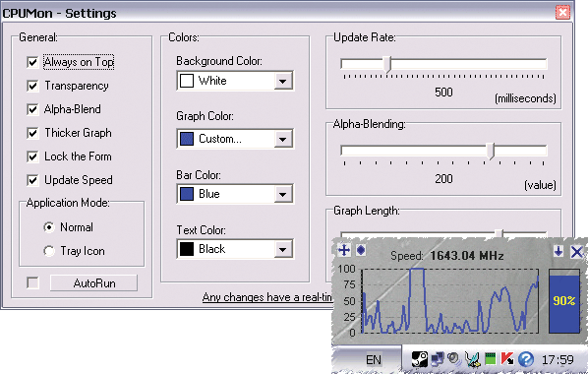
Task: Click the move cross icon in CPU widget
Action: 344,250
